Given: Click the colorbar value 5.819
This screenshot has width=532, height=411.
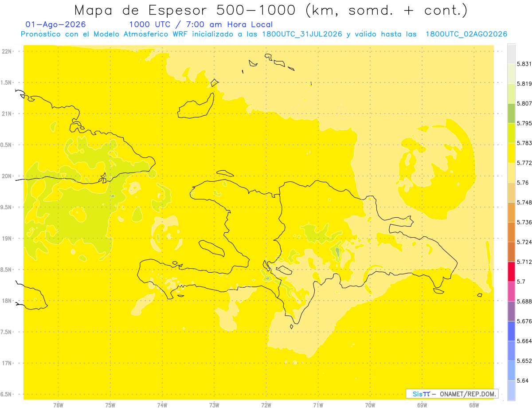Looking at the screenshot, I should (x=524, y=84).
